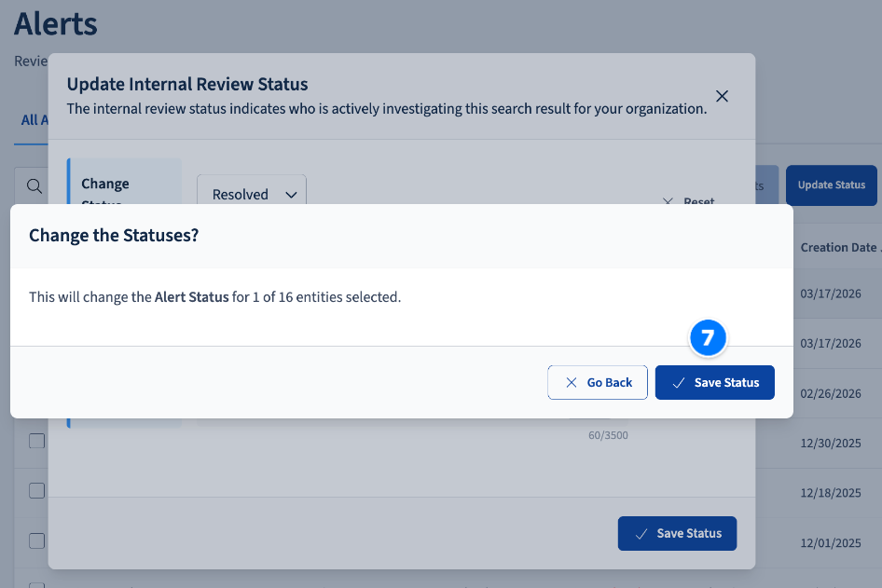882x588 pixels.
Task: Click the Reset link in the Update dialog
Action: pyautogui.click(x=688, y=200)
